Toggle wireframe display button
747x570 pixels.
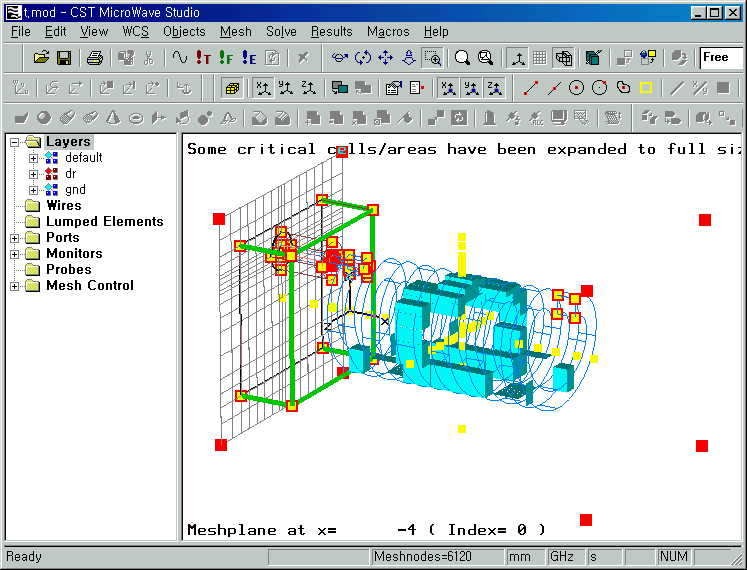(563, 58)
